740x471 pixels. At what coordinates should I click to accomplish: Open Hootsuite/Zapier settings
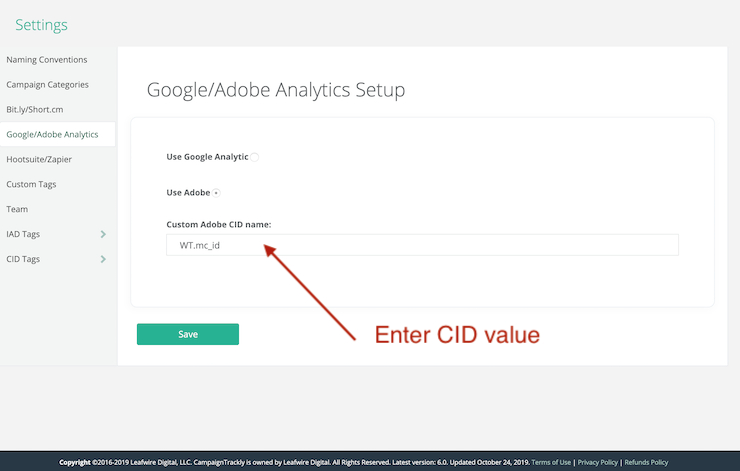click(39, 159)
